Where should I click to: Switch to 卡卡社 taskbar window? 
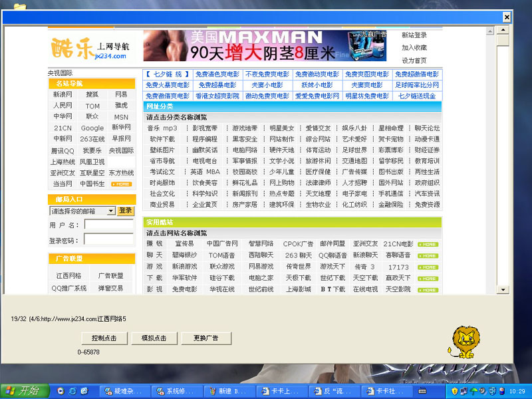point(386,391)
